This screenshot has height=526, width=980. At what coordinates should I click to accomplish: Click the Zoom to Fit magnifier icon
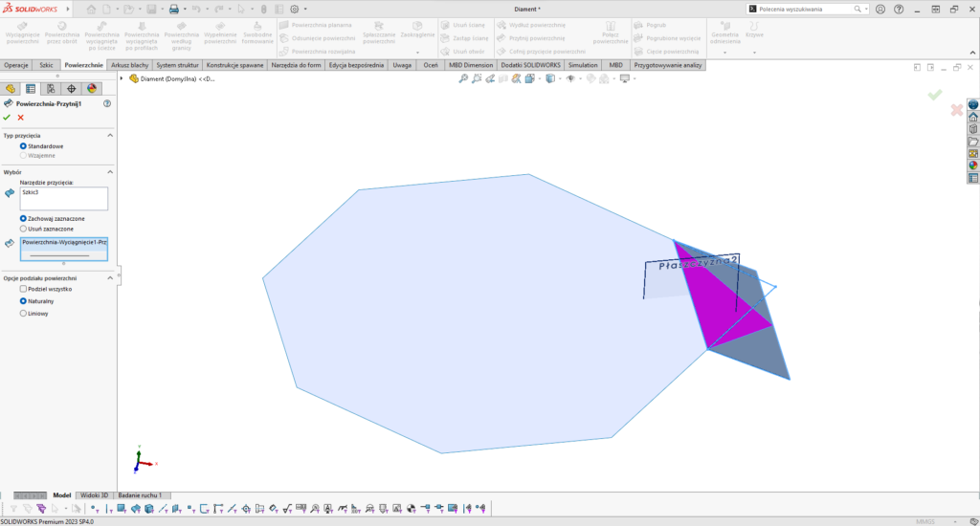463,78
